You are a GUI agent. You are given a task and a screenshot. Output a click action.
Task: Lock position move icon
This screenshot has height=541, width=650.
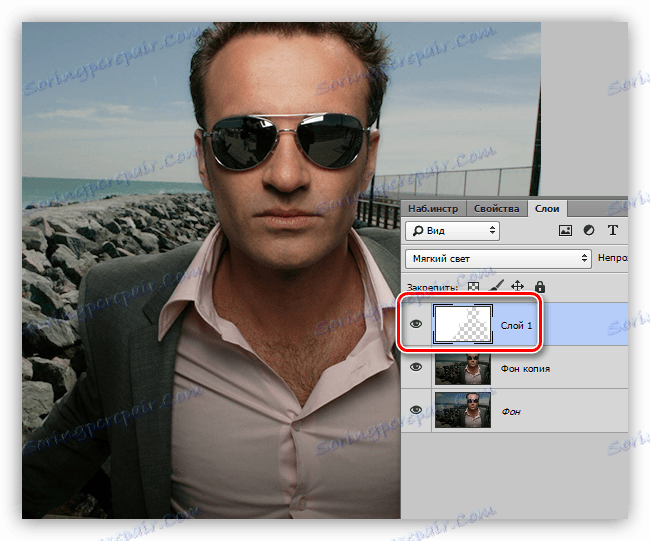coord(517,286)
